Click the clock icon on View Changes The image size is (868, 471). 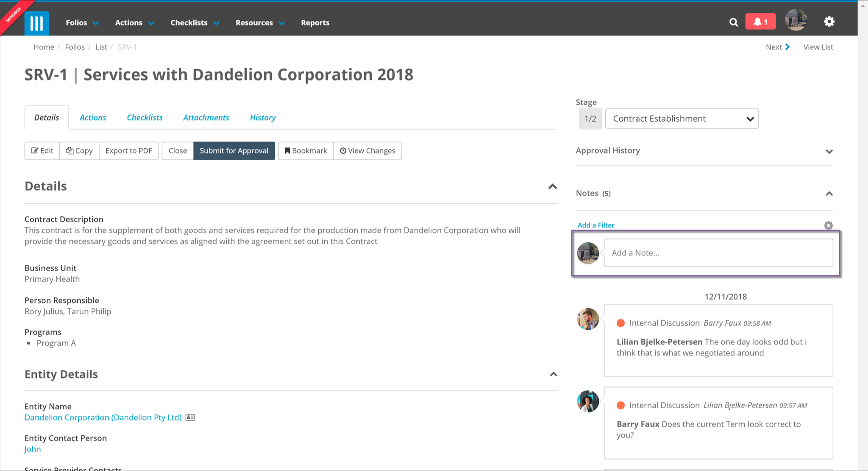[x=343, y=150]
